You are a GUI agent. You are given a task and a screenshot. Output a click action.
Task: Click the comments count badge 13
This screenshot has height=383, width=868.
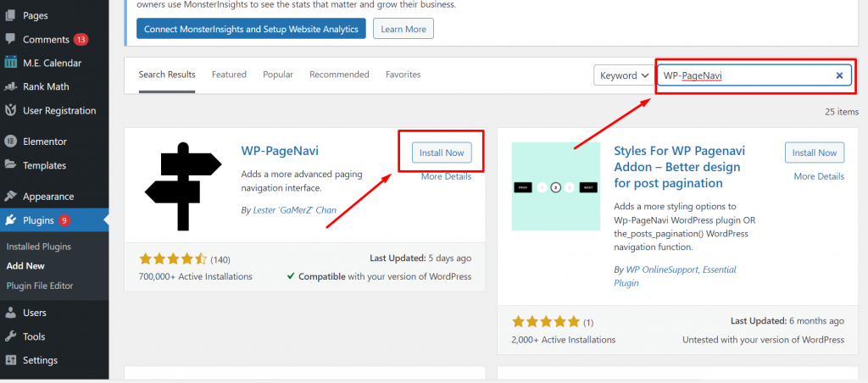[x=81, y=39]
